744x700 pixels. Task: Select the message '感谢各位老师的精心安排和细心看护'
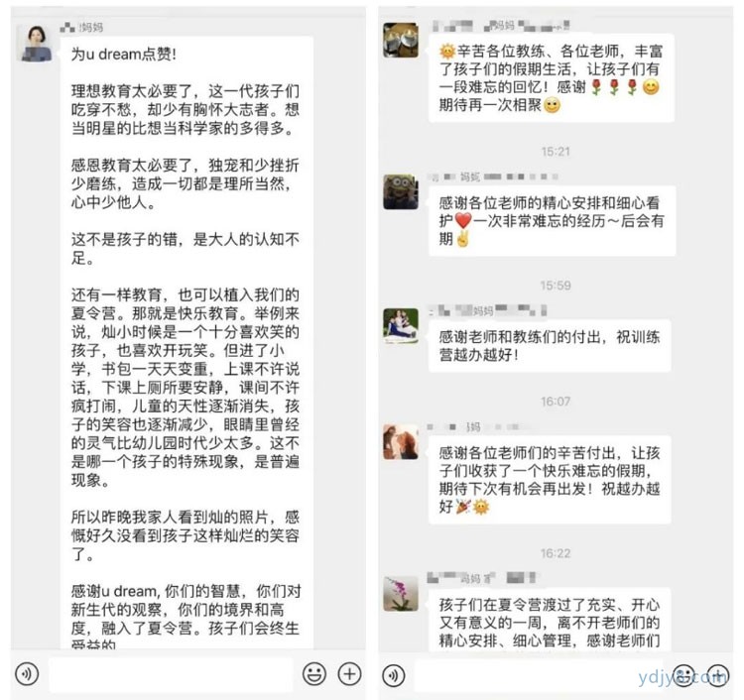[552, 221]
